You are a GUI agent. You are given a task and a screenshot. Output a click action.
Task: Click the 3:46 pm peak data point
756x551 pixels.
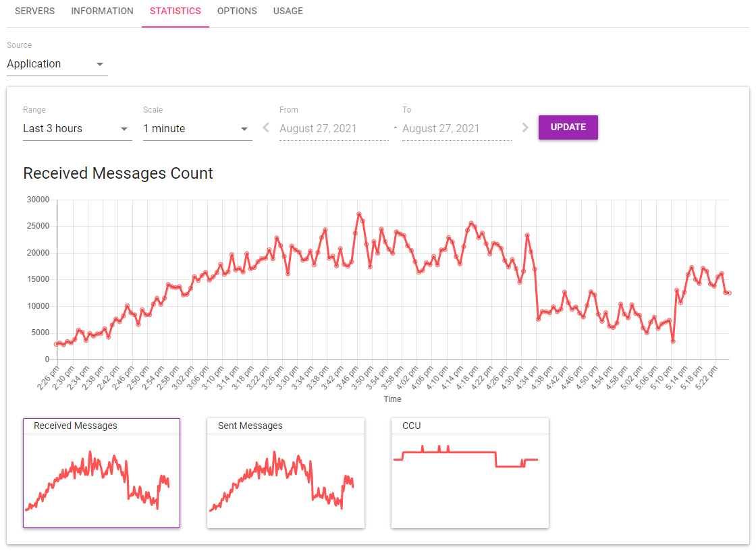[358, 214]
